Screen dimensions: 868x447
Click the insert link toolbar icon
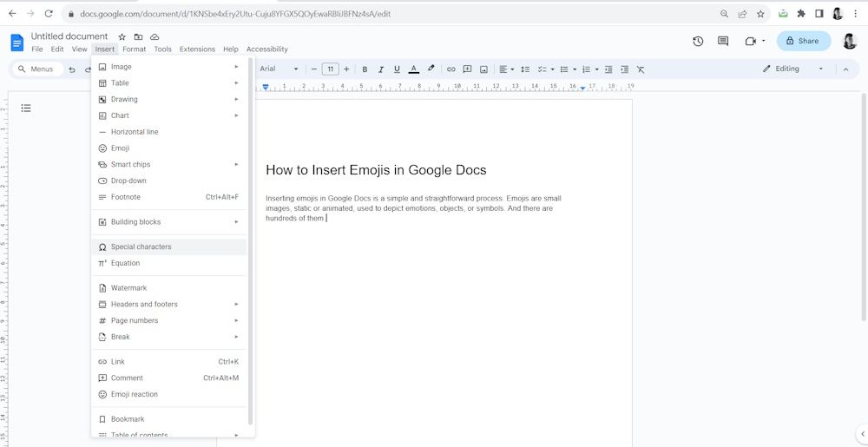tap(450, 69)
